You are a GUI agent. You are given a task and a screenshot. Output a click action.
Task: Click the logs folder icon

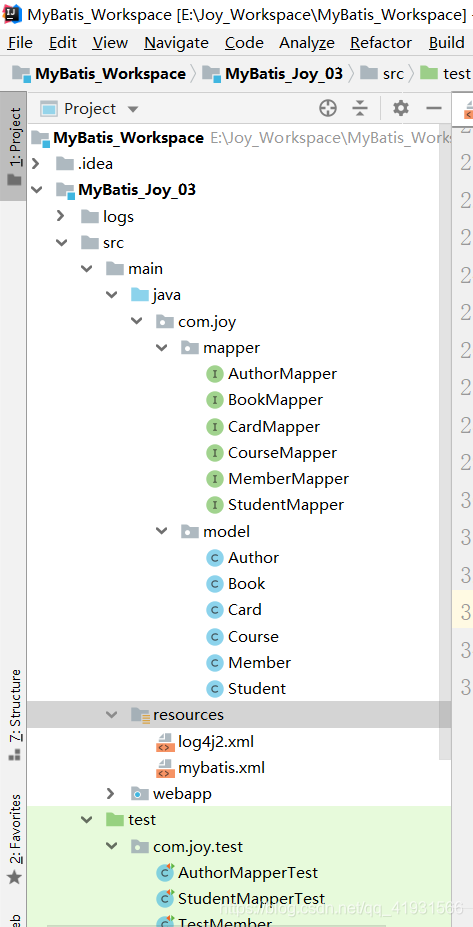point(90,216)
